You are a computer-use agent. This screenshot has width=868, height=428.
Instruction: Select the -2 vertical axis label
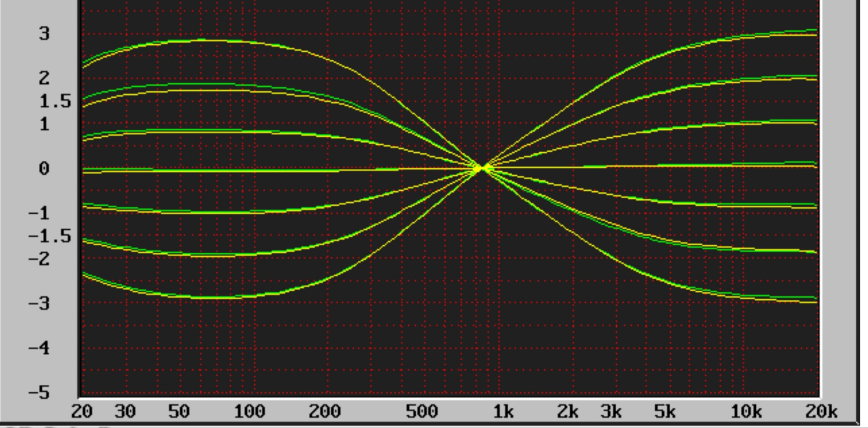(39, 259)
